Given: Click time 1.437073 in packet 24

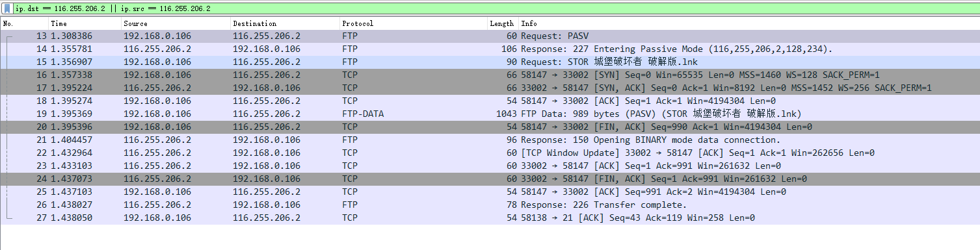Looking at the screenshot, I should coord(72,179).
